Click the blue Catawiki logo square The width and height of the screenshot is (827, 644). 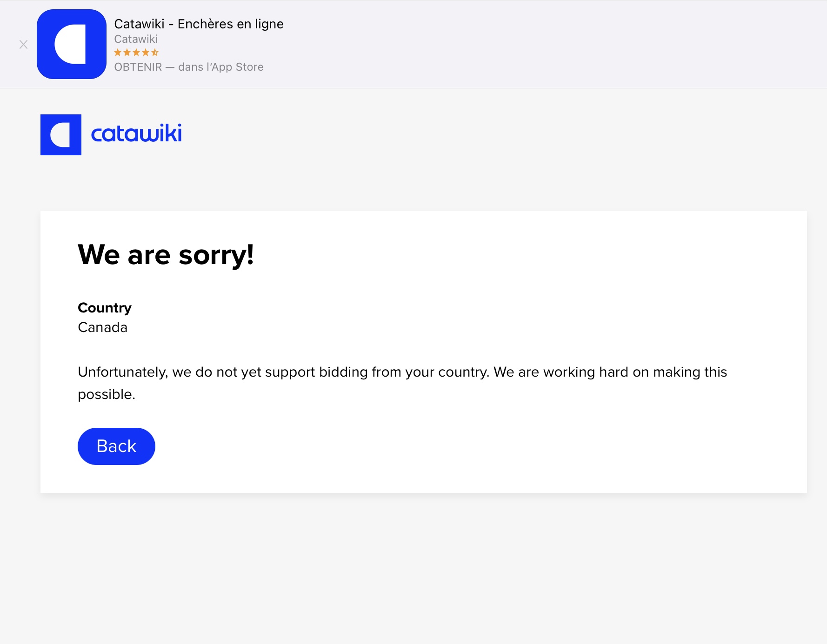click(61, 135)
